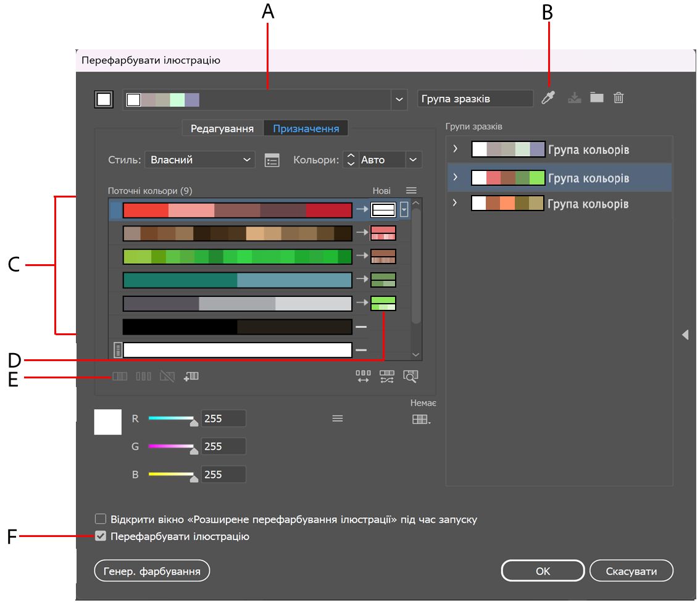700x608 pixels.
Task: Click the color list scroll up arrow
Action: 415,203
